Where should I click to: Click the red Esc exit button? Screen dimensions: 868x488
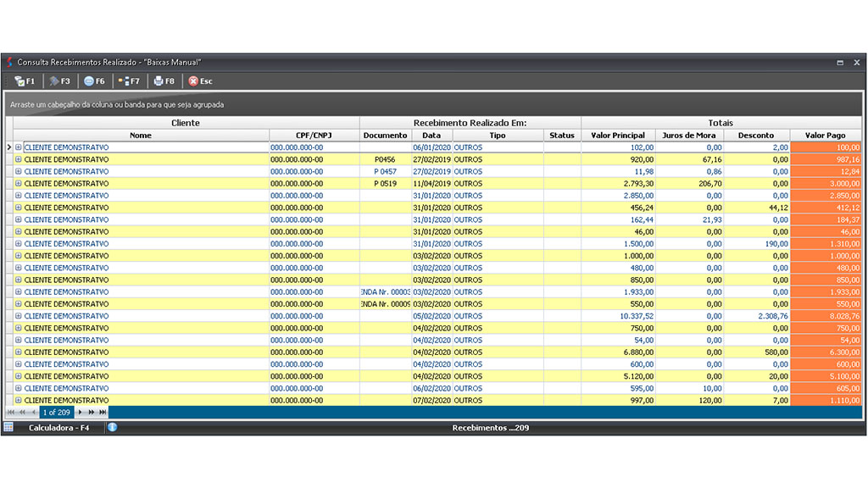pyautogui.click(x=200, y=81)
